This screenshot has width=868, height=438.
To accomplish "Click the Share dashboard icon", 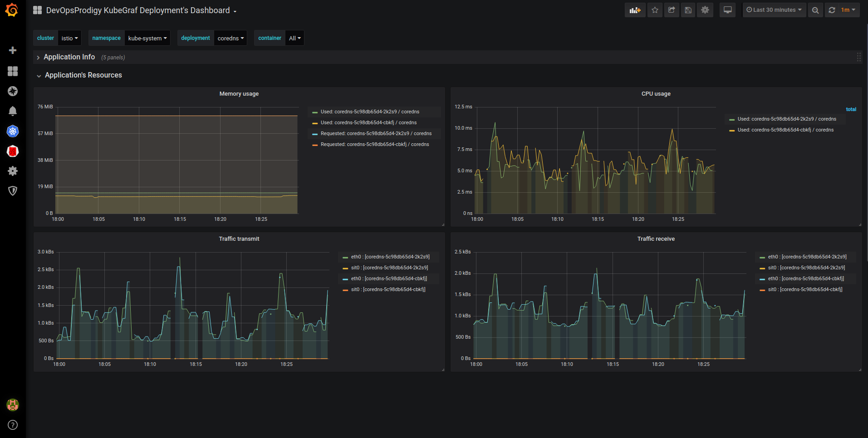I will [672, 10].
